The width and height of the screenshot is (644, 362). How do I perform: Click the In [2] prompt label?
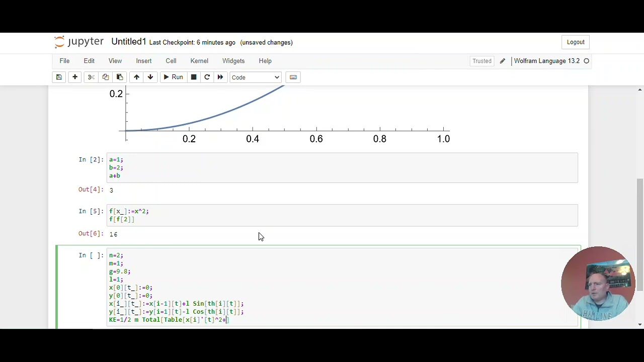[x=91, y=159]
